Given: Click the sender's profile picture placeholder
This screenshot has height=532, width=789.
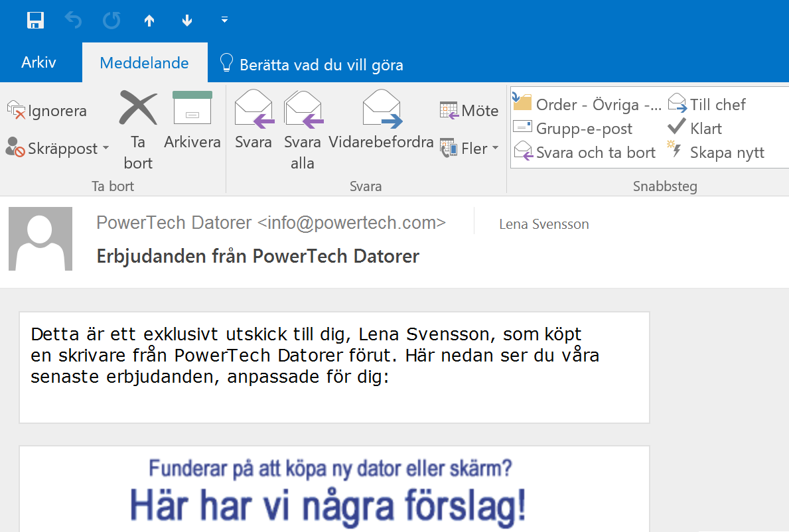Looking at the screenshot, I should click(x=40, y=239).
